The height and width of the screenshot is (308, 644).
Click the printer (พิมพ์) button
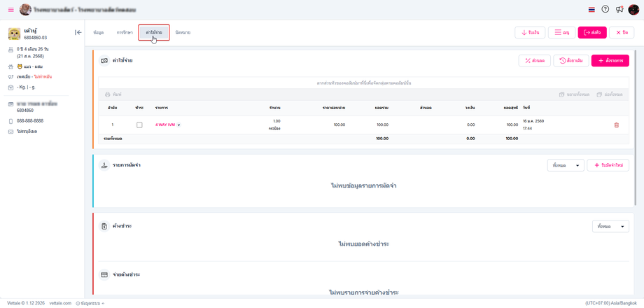click(x=113, y=94)
